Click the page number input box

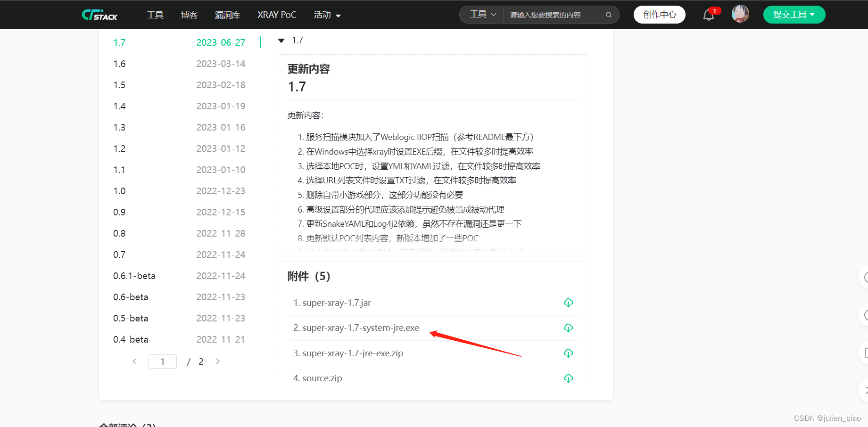click(x=163, y=361)
